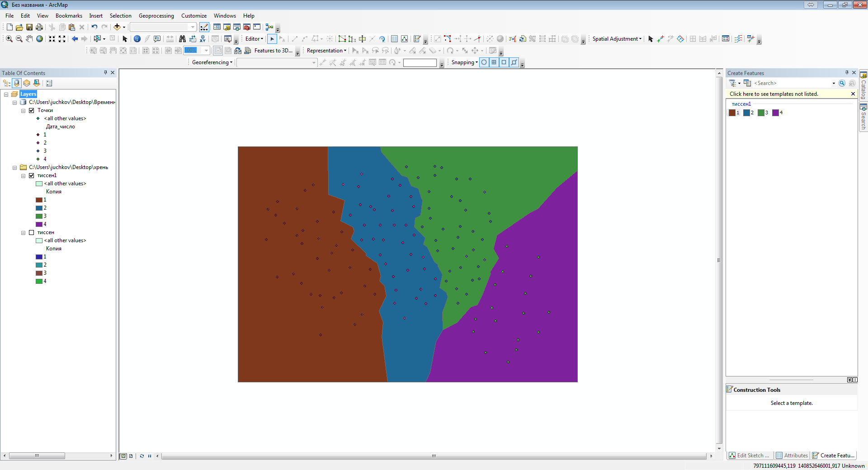The width and height of the screenshot is (868, 470).
Task: Click 'Click here to see templates' link
Action: 774,94
